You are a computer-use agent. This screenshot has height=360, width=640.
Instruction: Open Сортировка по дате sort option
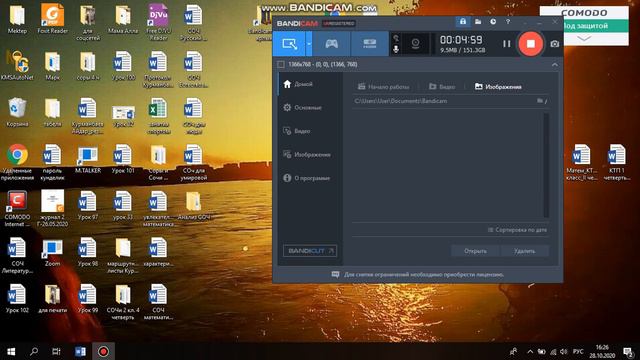click(517, 230)
